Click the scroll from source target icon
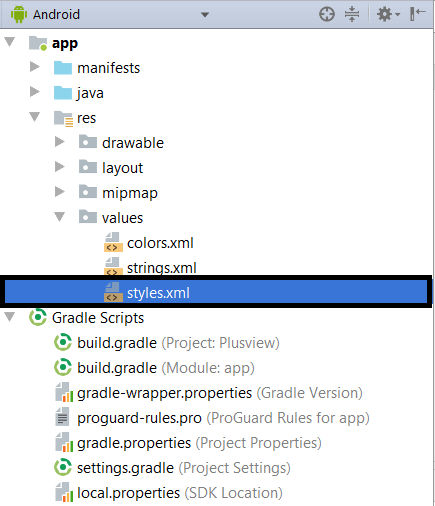The width and height of the screenshot is (435, 506). pos(327,14)
